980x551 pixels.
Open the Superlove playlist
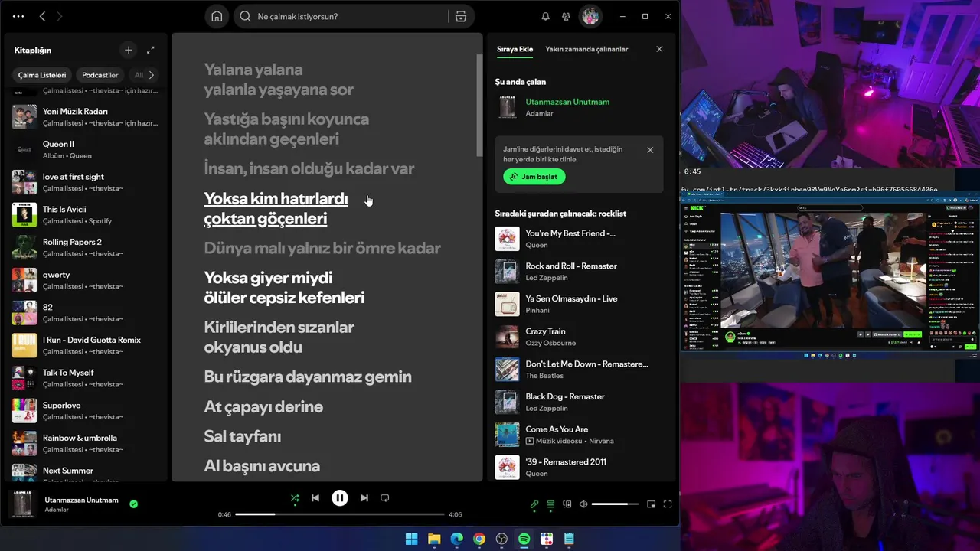point(85,411)
